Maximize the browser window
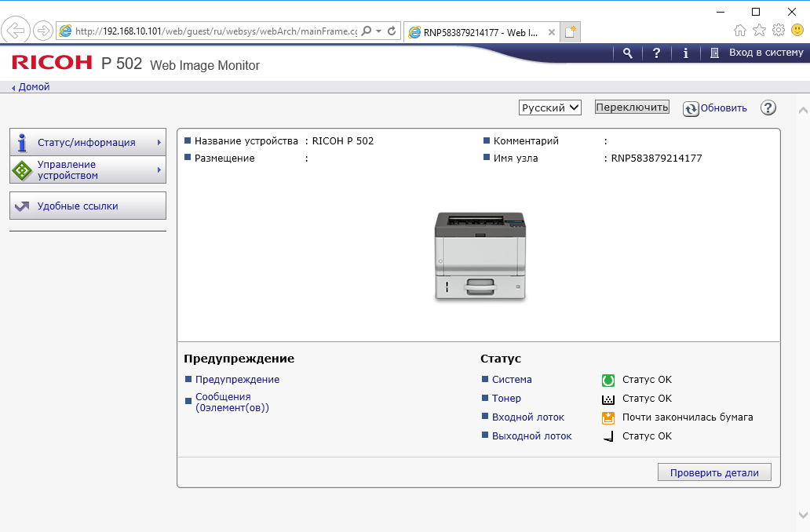The height and width of the screenshot is (532, 810). (756, 11)
